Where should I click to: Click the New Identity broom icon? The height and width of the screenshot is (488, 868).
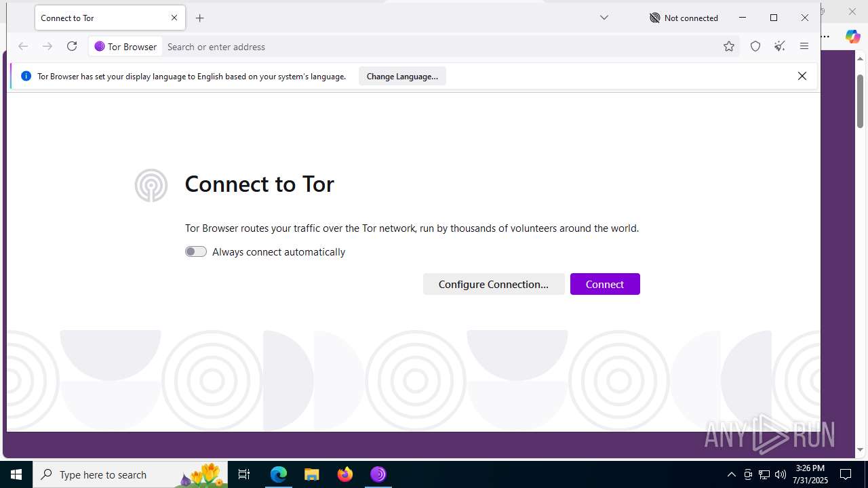pos(780,47)
